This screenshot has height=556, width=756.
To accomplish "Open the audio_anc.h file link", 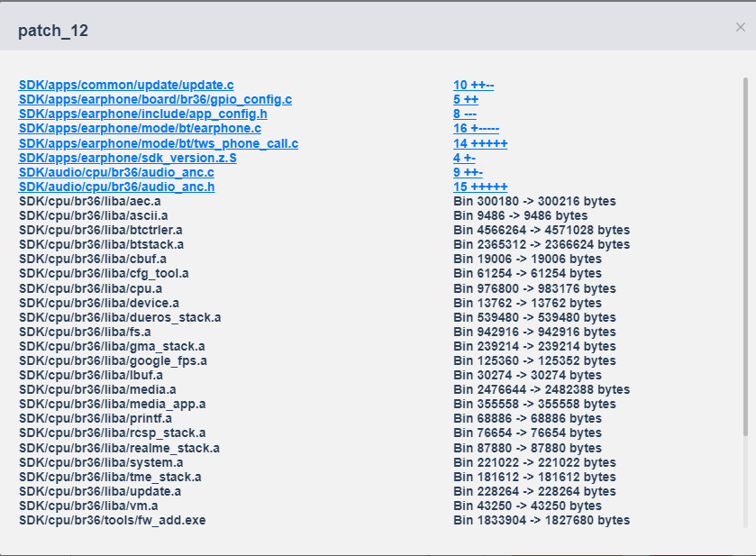I will [116, 187].
